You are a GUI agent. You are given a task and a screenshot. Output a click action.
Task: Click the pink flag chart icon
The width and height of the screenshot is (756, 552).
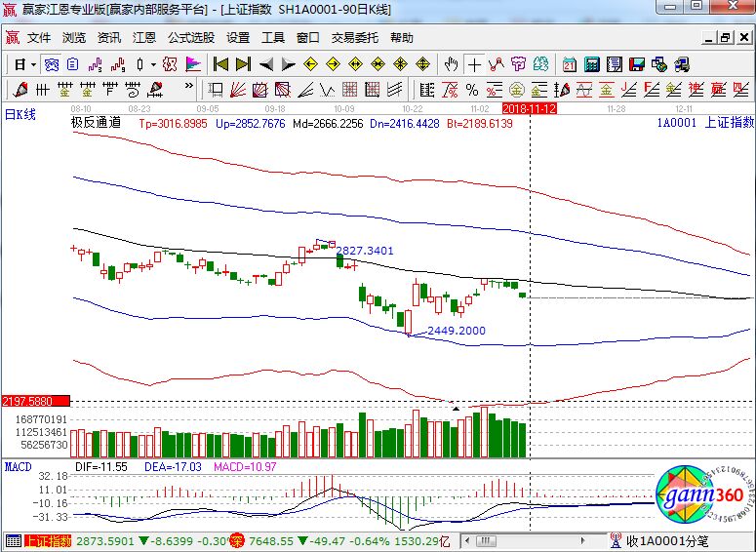(x=193, y=64)
